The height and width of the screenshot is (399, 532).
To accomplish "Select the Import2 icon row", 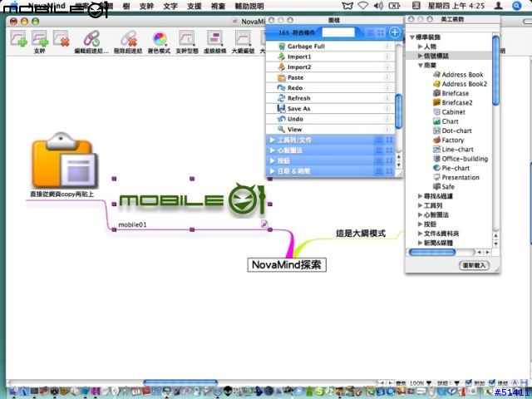I will (330, 67).
